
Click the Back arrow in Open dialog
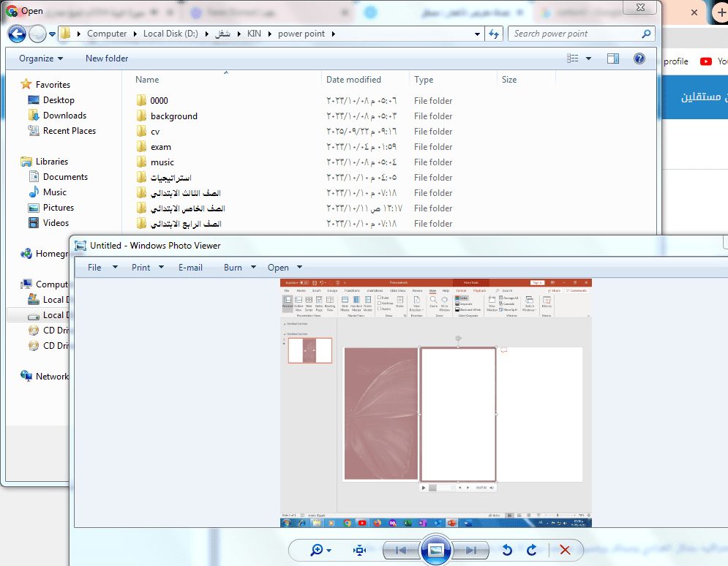click(x=17, y=34)
